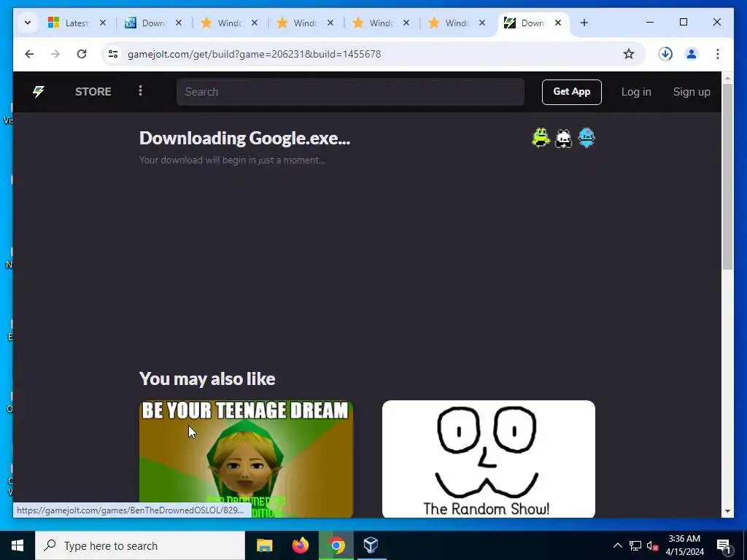This screenshot has height=560, width=747.
Task: Select the gamejolt.com URL in address bar
Action: [254, 54]
